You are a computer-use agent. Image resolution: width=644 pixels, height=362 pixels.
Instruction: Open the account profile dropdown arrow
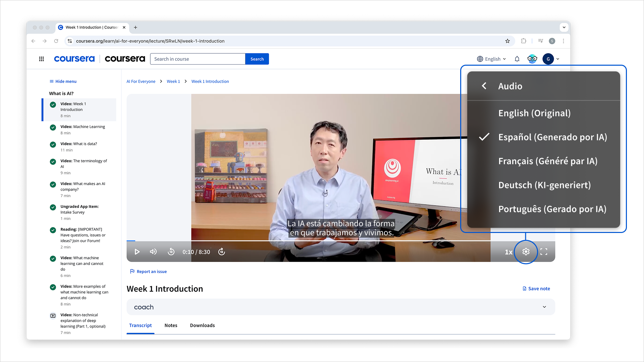tap(558, 59)
